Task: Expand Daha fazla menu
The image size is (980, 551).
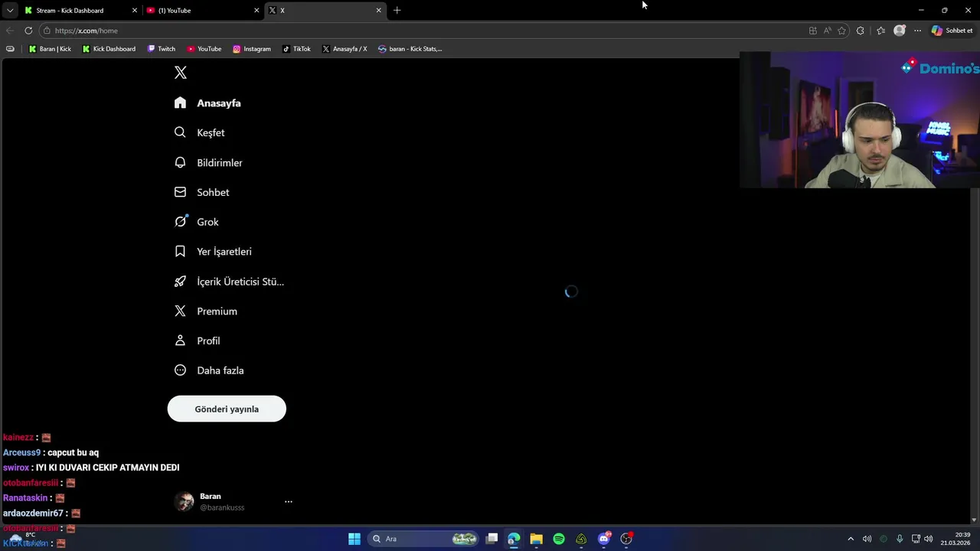Action: tap(209, 370)
